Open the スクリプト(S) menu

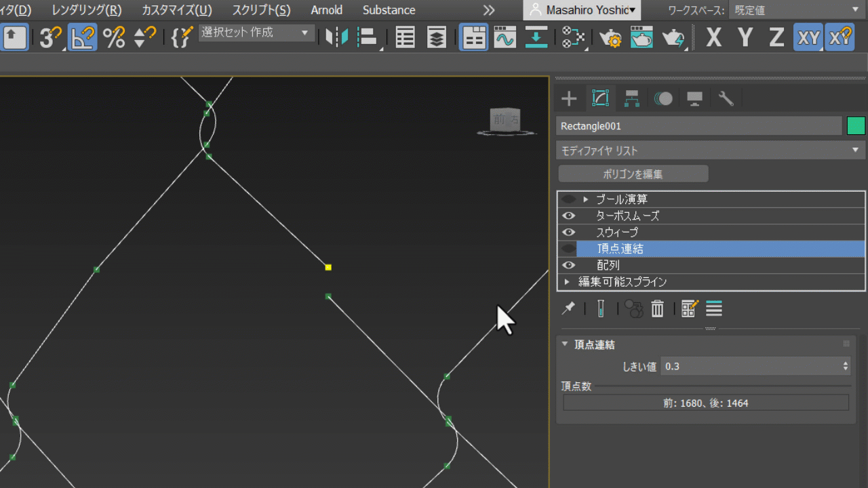261,10
